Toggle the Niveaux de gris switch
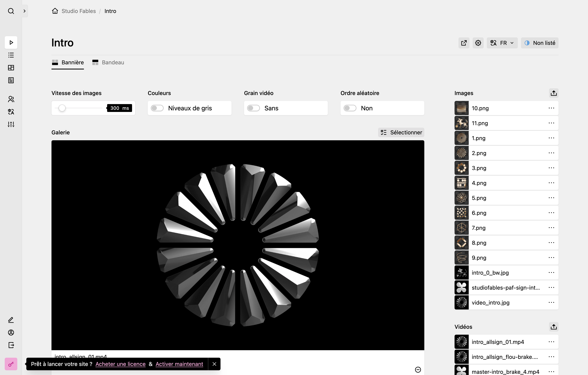This screenshot has height=375, width=588. pos(157,108)
